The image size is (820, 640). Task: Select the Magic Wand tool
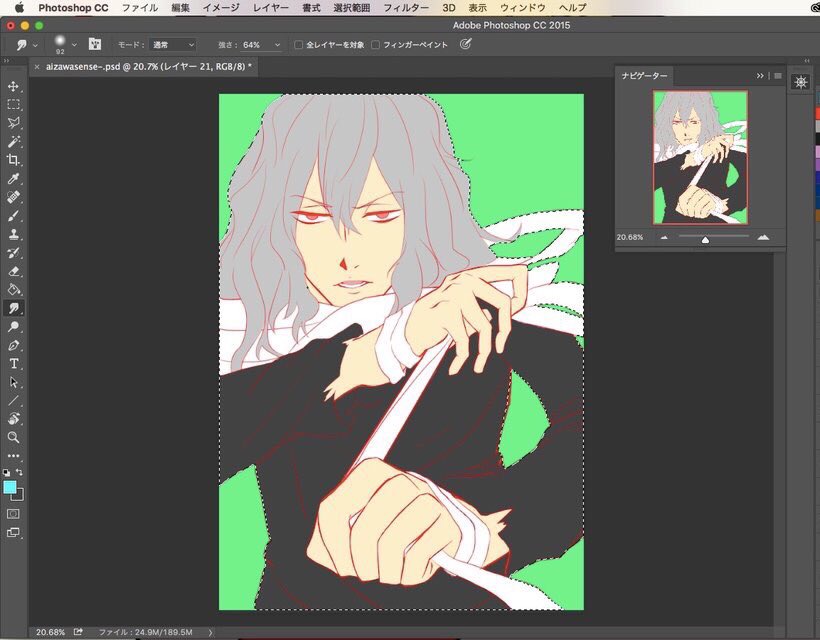click(14, 142)
